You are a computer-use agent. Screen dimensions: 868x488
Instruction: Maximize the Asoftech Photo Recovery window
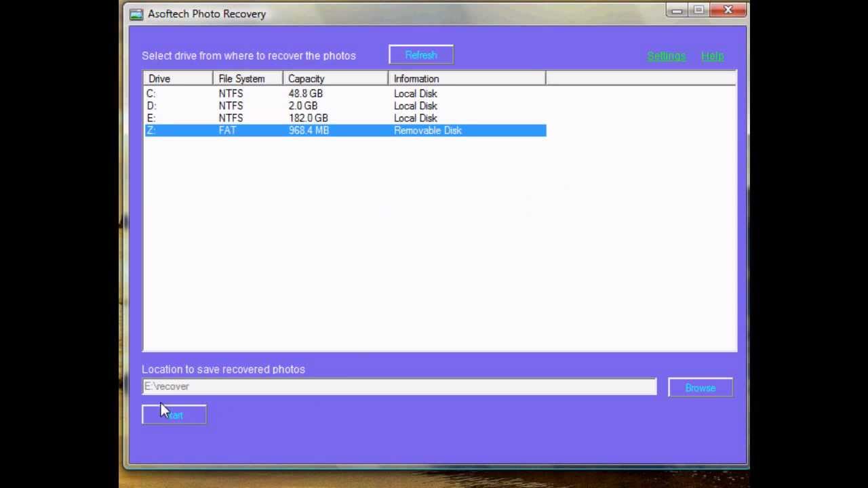[x=698, y=11]
